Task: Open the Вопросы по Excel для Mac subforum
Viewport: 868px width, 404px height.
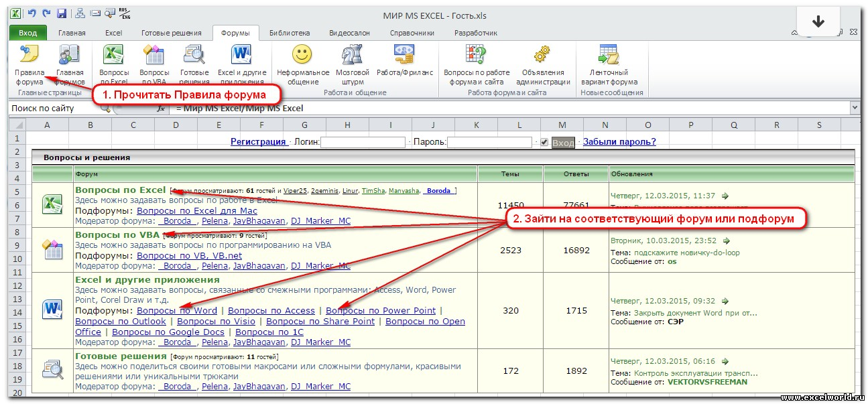Action: (197, 210)
